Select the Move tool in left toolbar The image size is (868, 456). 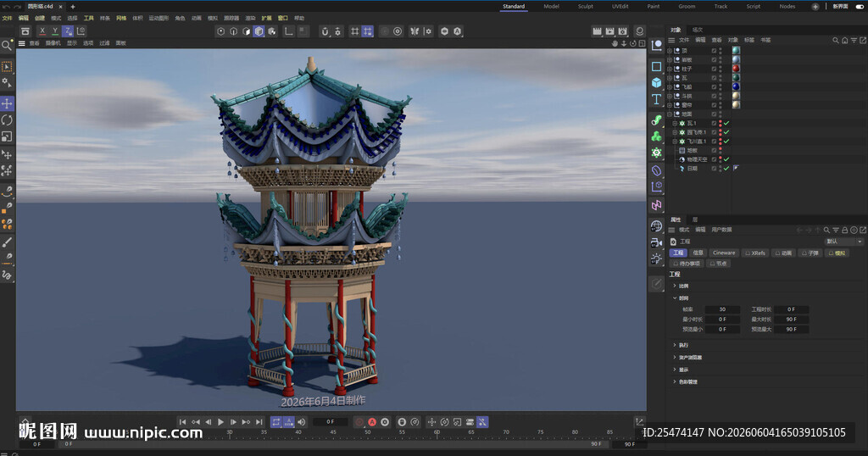(7, 103)
